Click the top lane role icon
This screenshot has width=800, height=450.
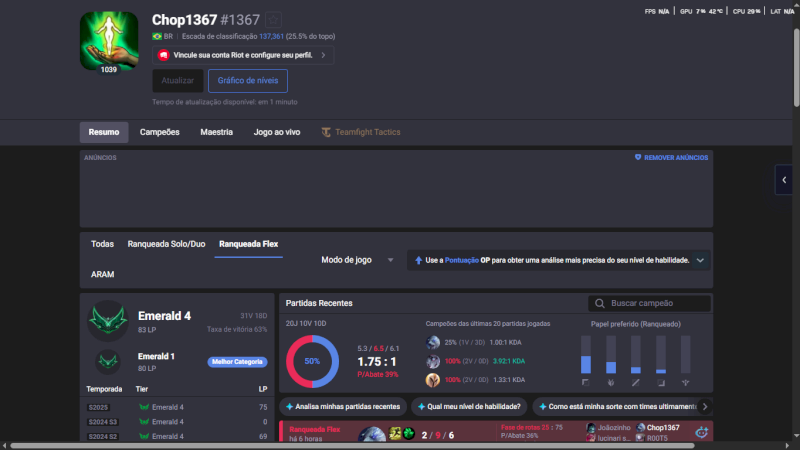click(x=586, y=382)
